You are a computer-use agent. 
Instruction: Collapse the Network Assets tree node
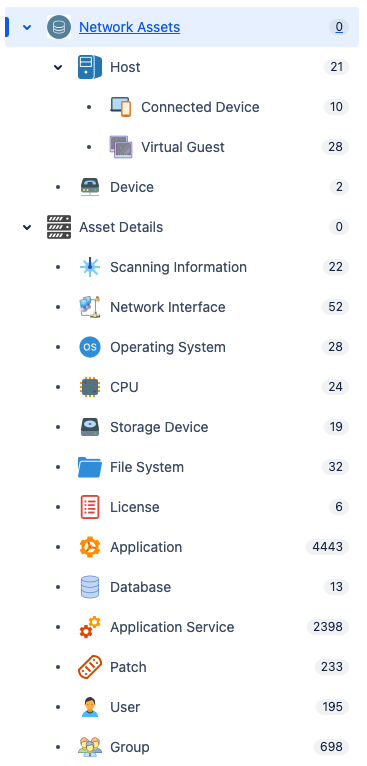tap(27, 27)
